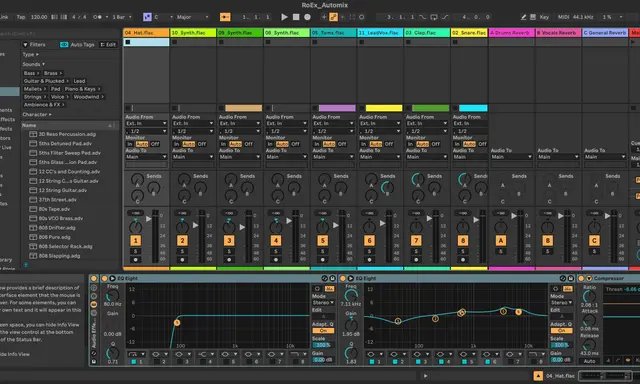The image size is (640, 384).
Task: Start playback with the Play button
Action: point(284,17)
